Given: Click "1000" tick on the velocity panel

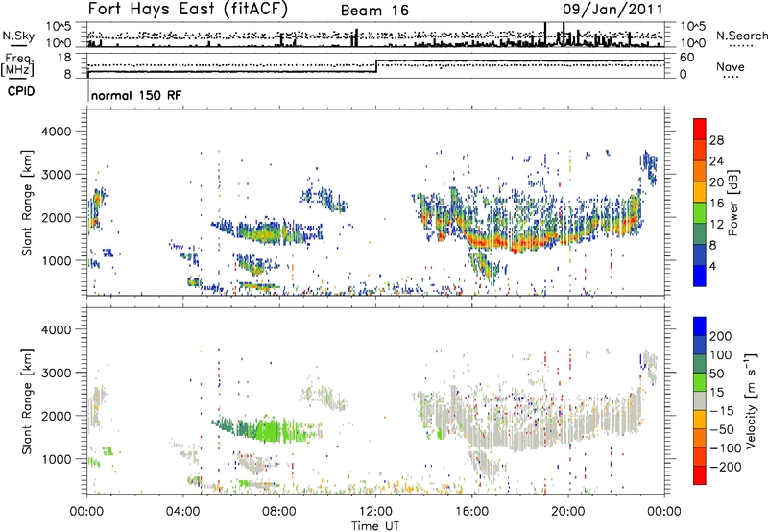Looking at the screenshot, I should pos(57,459).
